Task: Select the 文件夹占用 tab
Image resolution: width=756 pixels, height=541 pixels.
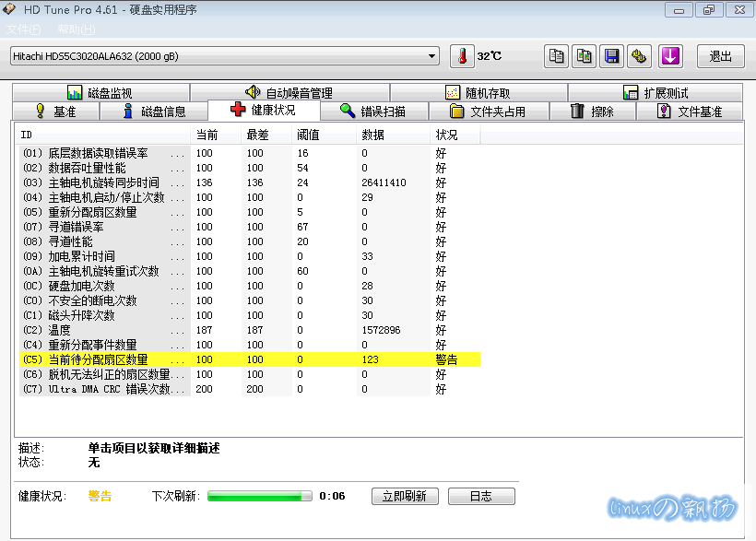Action: point(487,112)
